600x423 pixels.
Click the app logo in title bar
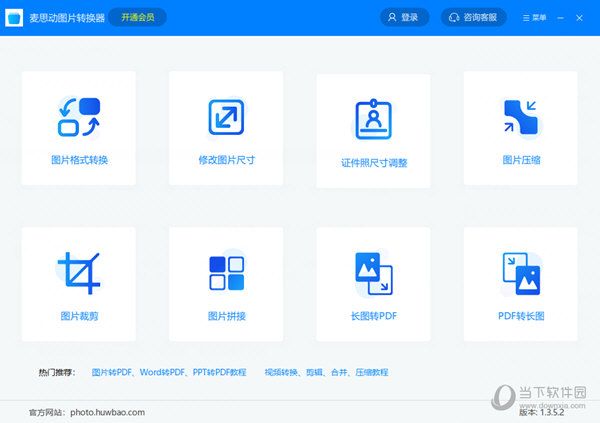click(x=14, y=17)
